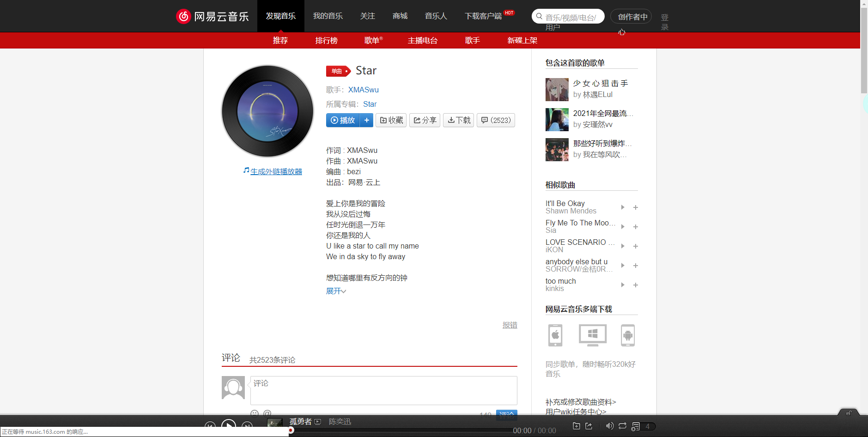
Task: Open the playlist panel showing 4 songs
Action: (x=637, y=426)
